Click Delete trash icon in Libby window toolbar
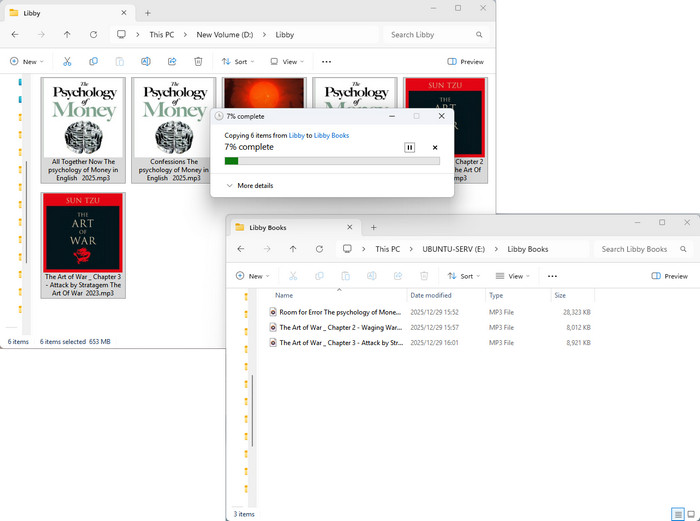 click(198, 62)
